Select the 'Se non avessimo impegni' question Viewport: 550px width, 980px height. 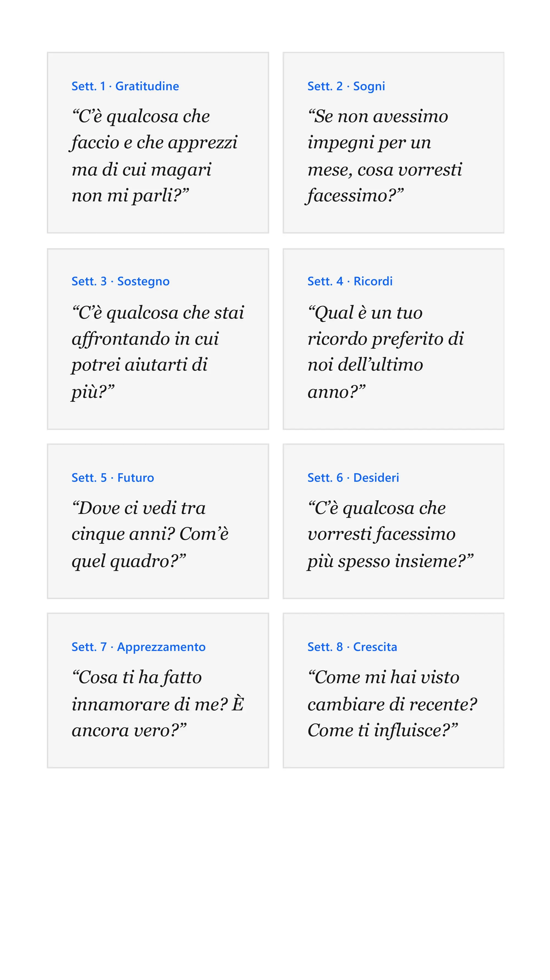coord(384,156)
